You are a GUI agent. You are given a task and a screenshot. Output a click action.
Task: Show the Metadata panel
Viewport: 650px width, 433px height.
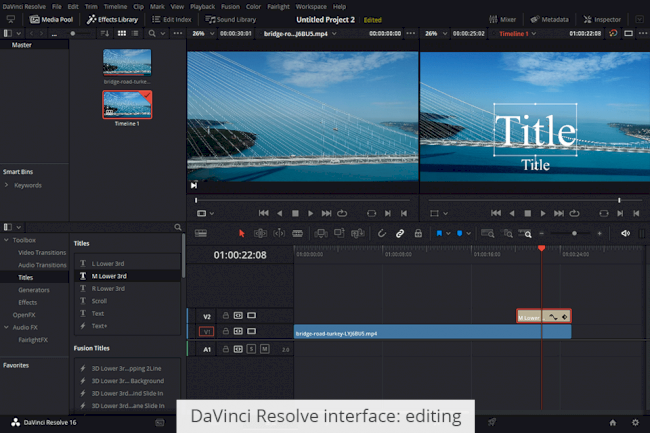tap(550, 19)
